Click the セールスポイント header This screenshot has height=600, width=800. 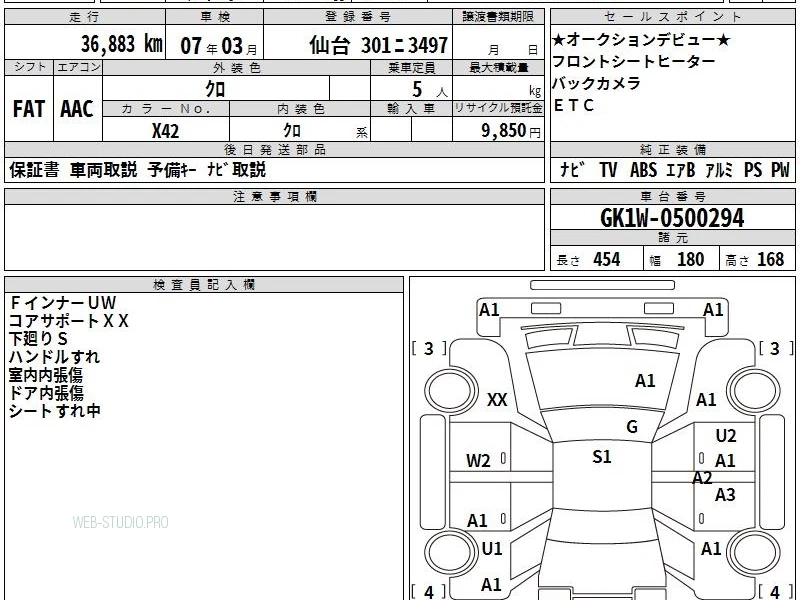coord(672,17)
